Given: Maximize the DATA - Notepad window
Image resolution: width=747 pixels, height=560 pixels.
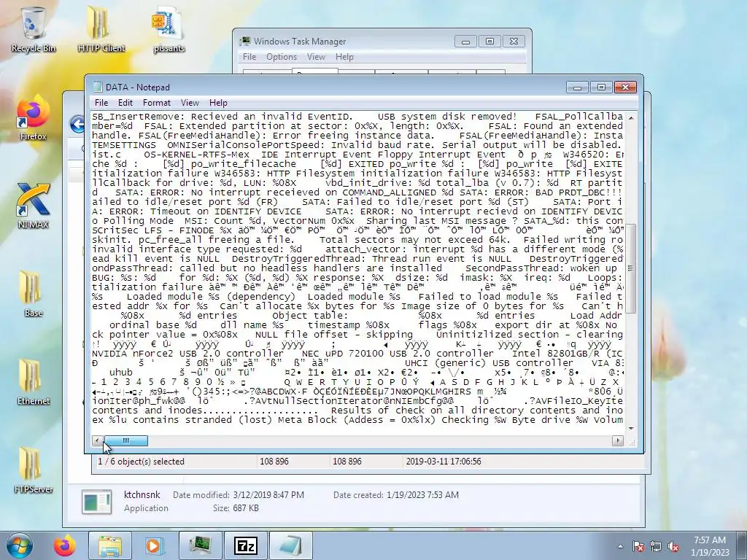Looking at the screenshot, I should pos(601,87).
